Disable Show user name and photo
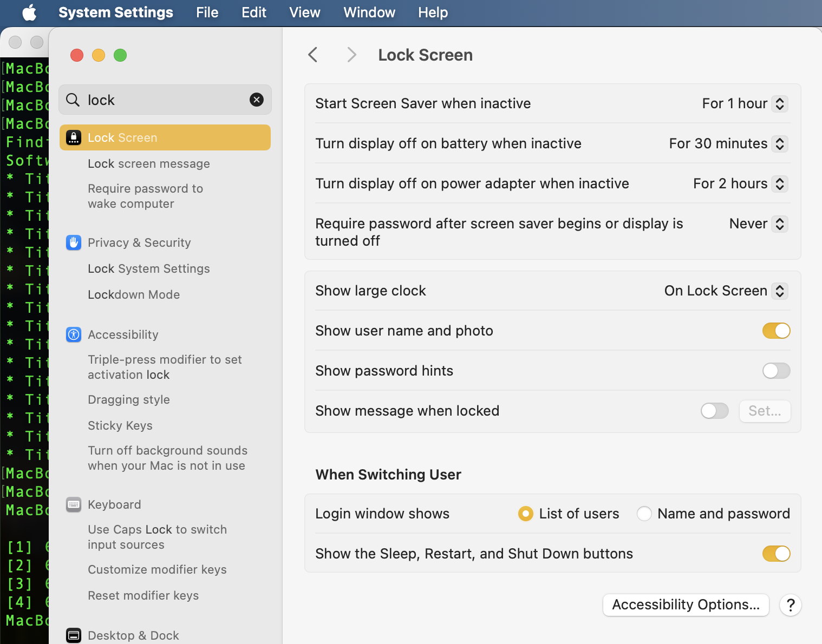This screenshot has width=822, height=644. pos(776,331)
